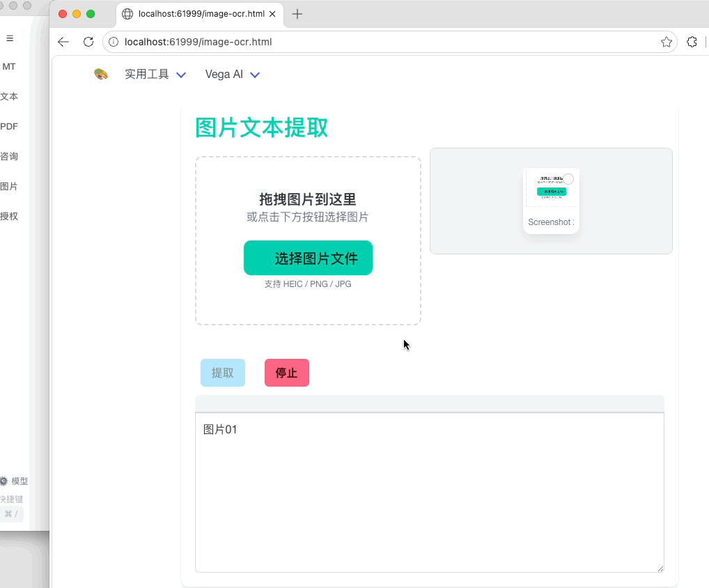This screenshot has height=588, width=709.
Task: Reload the page with the refresh icon
Action: pyautogui.click(x=88, y=42)
